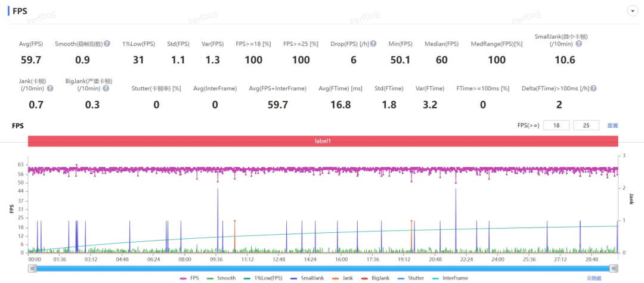
Task: Click the 09:36 time axis tick
Action: point(216,260)
